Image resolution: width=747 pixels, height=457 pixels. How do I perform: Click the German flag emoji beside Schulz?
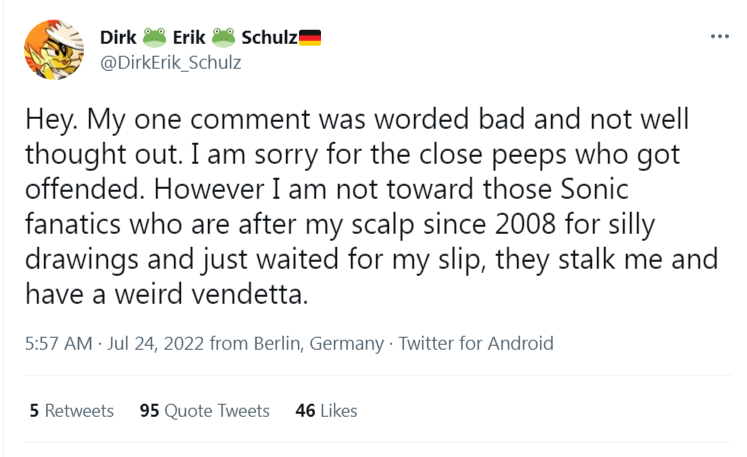pos(310,38)
